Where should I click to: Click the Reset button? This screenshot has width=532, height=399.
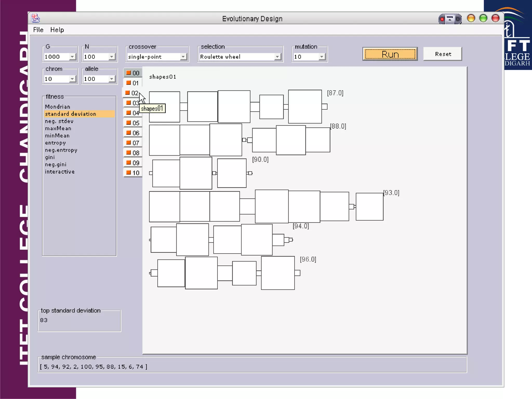(443, 54)
